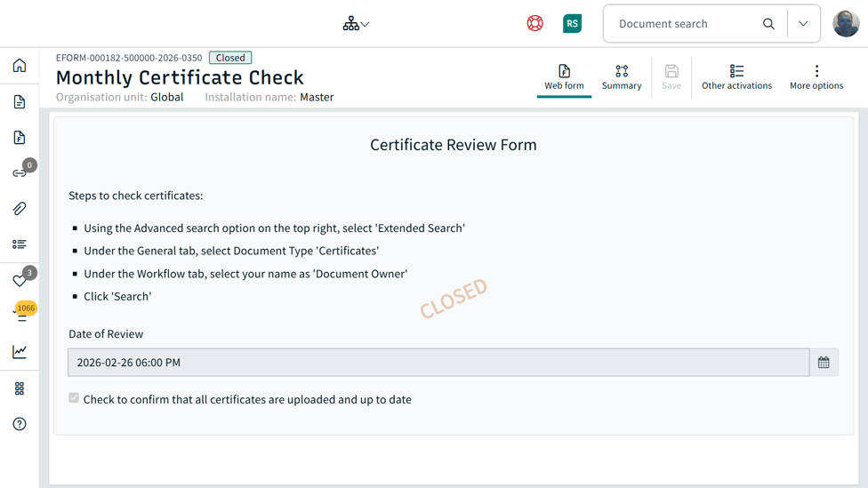This screenshot has width=868, height=488.
Task: Click the documents icon in sidebar
Action: pos(20,102)
